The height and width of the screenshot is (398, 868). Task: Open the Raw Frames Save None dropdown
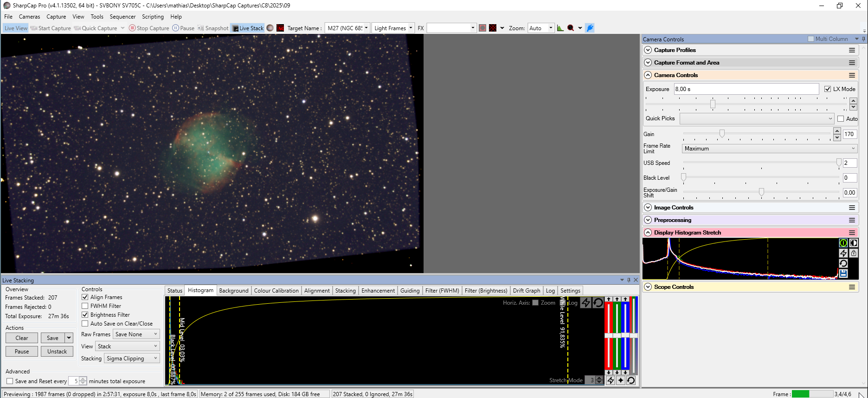coord(136,334)
